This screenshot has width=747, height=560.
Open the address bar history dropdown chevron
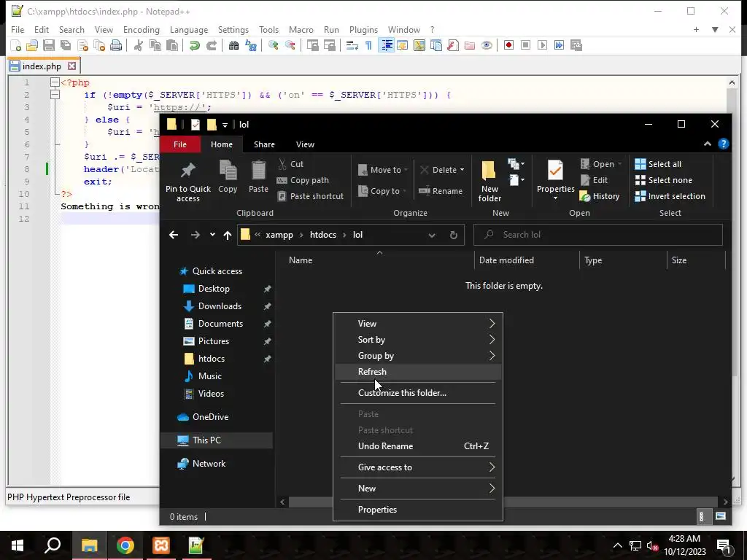point(432,235)
